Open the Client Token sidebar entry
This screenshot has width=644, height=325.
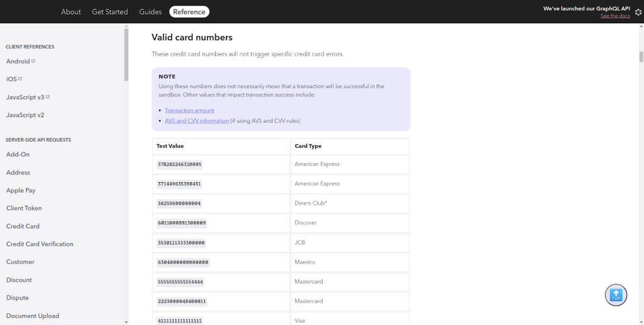pos(24,208)
